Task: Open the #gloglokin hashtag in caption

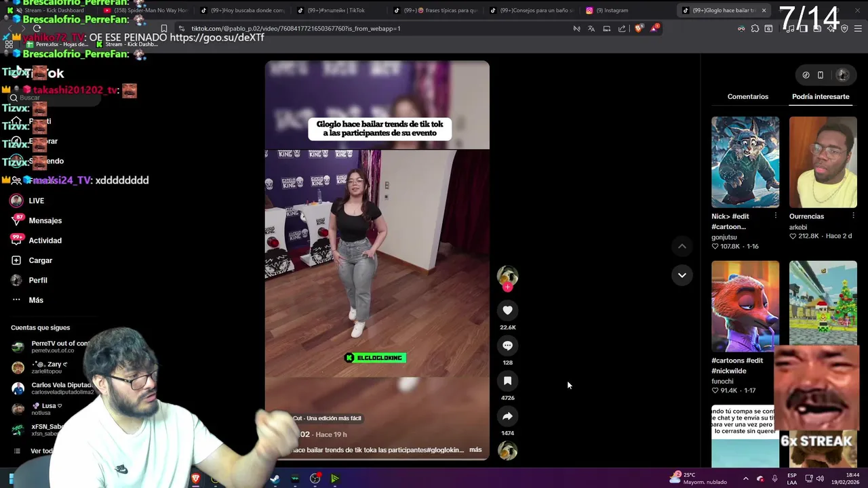Action: (x=445, y=450)
